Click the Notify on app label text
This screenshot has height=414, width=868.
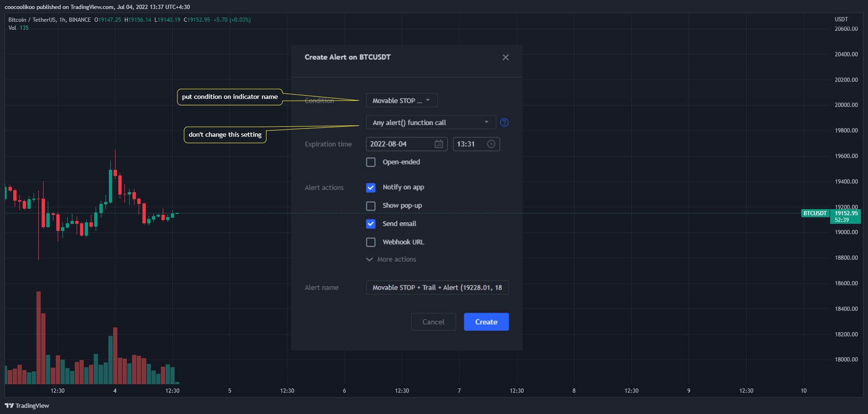pos(403,187)
